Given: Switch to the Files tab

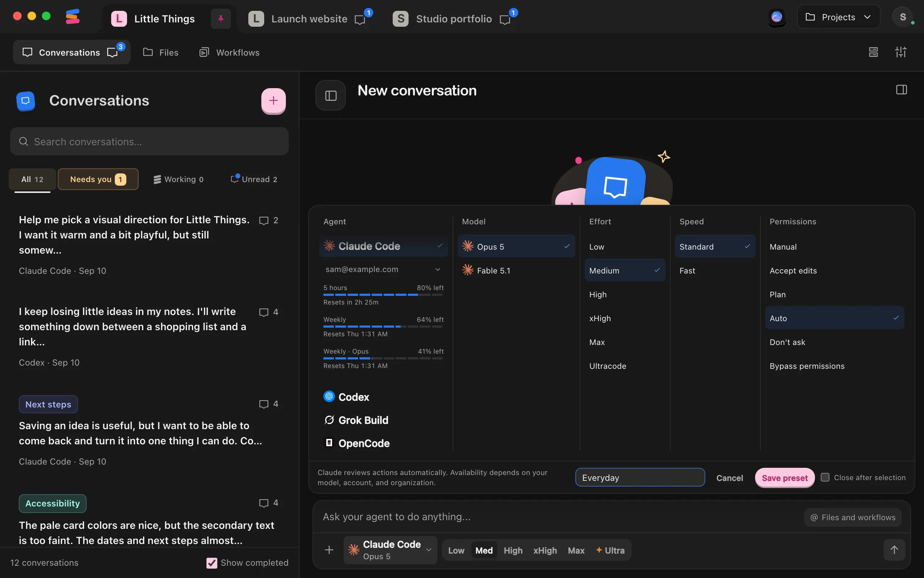Looking at the screenshot, I should tap(161, 52).
